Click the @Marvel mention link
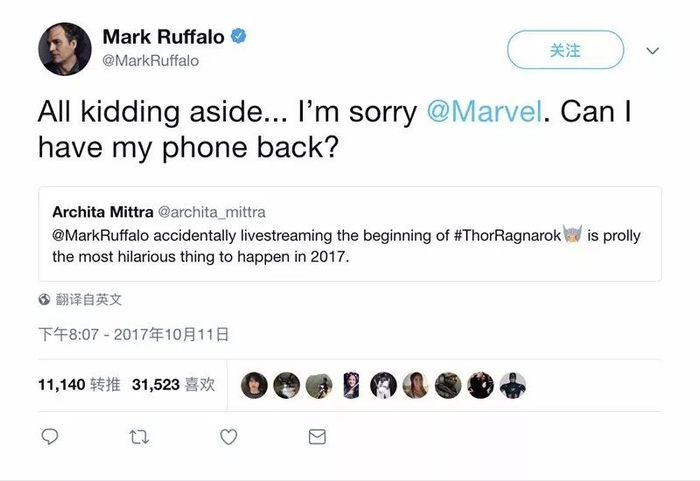The image size is (700, 481). pos(484,112)
